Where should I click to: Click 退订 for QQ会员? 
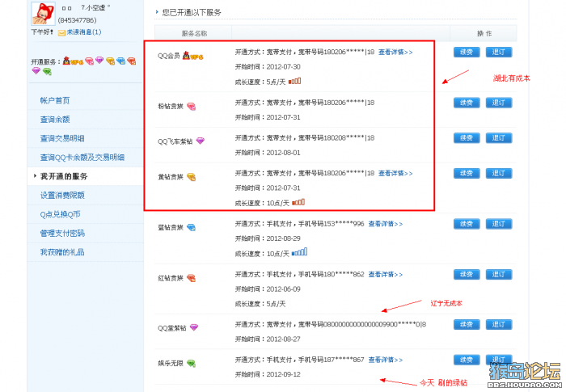click(x=499, y=53)
